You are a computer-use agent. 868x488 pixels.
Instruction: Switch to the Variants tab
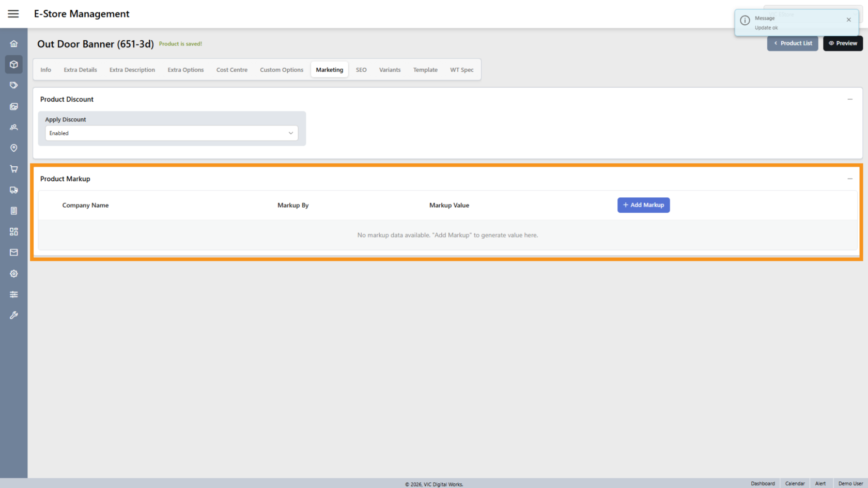390,70
